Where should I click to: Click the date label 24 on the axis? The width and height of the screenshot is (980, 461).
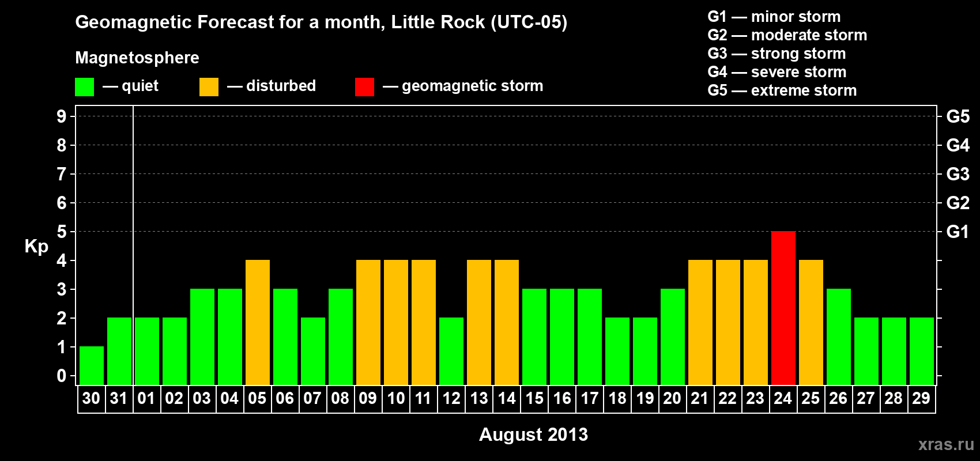[783, 398]
